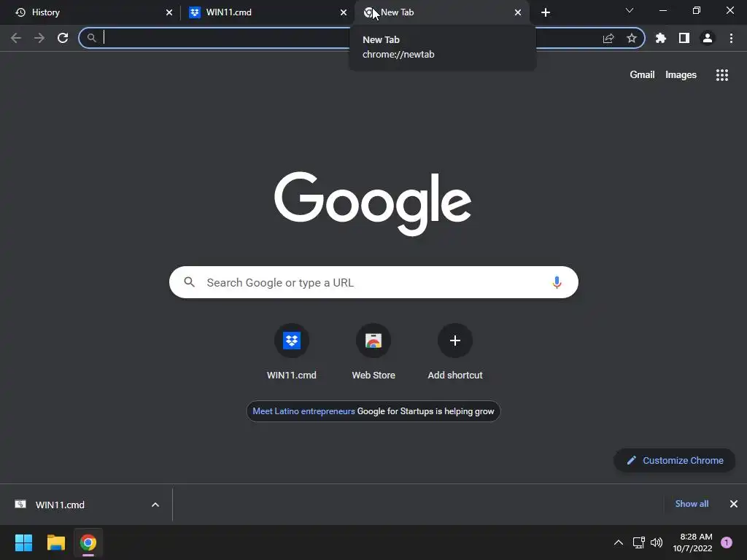Open Gmail

tap(642, 75)
